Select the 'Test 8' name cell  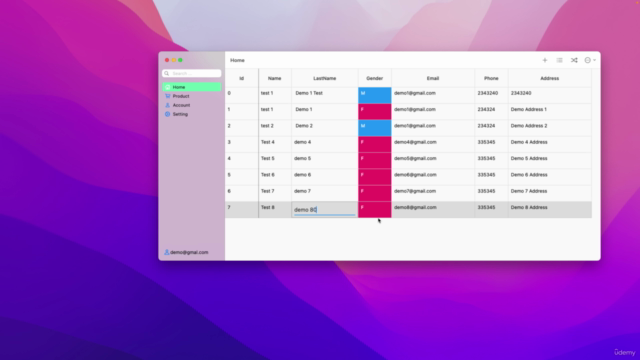[x=275, y=209]
